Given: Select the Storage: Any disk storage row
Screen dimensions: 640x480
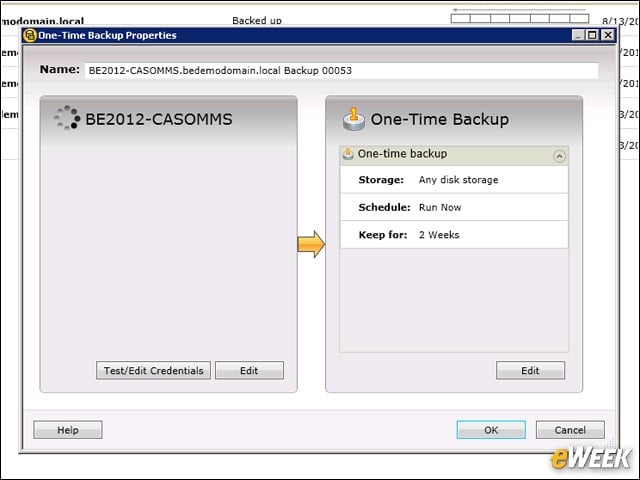Looking at the screenshot, I should tap(454, 180).
